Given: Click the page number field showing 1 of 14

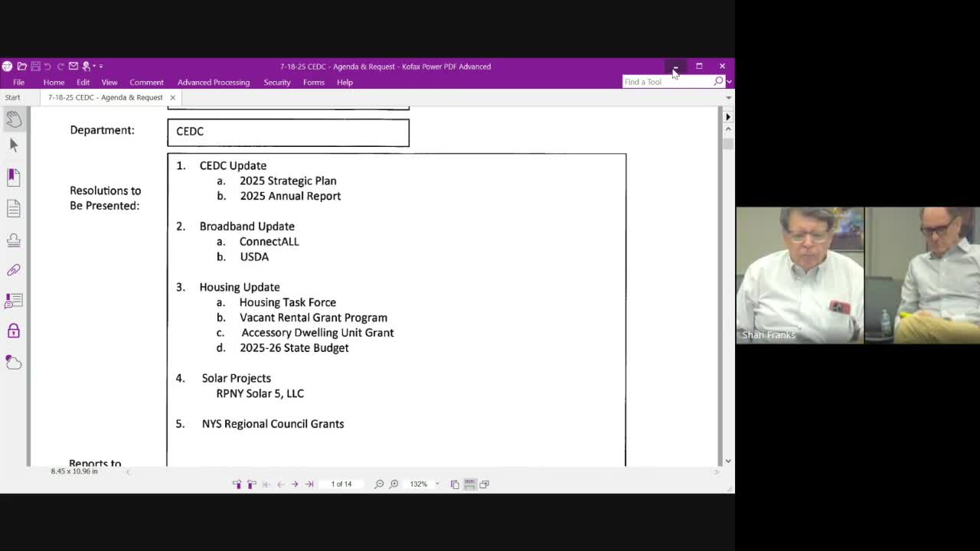Looking at the screenshot, I should [341, 484].
